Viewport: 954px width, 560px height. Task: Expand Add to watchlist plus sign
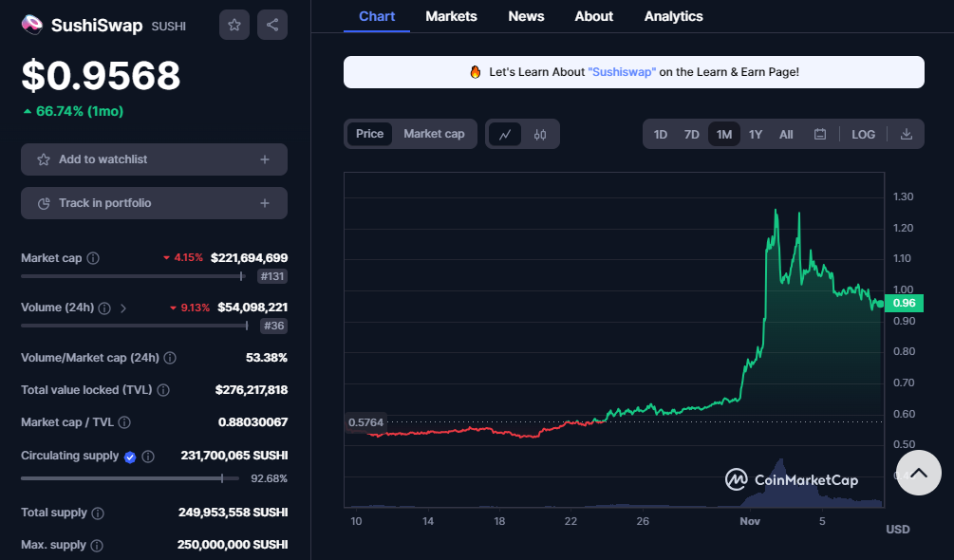pyautogui.click(x=265, y=159)
